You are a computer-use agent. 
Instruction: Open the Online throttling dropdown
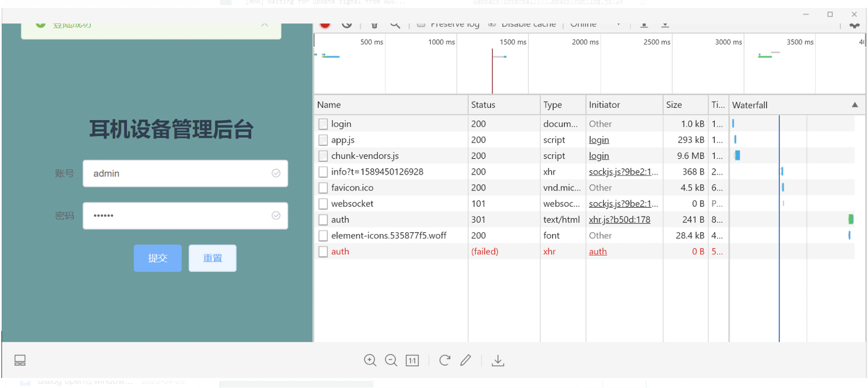click(595, 25)
